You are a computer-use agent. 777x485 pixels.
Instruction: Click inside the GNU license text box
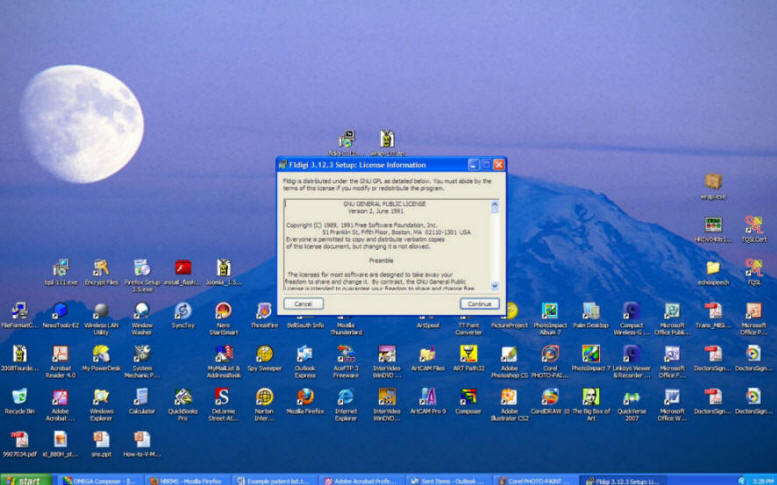tap(388, 245)
